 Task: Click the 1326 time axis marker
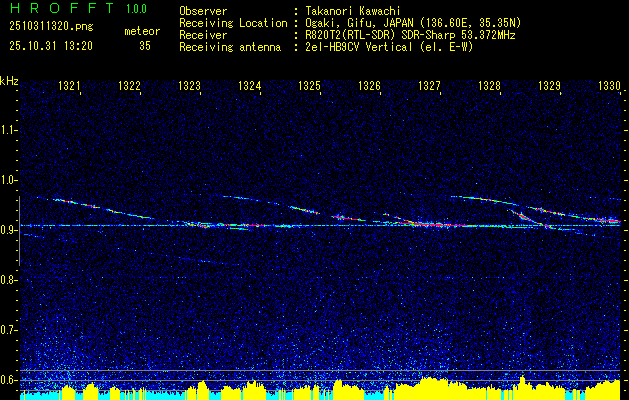(369, 85)
